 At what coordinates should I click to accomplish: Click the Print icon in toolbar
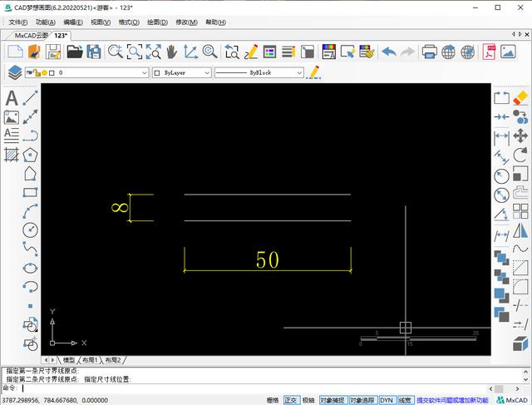coord(429,52)
